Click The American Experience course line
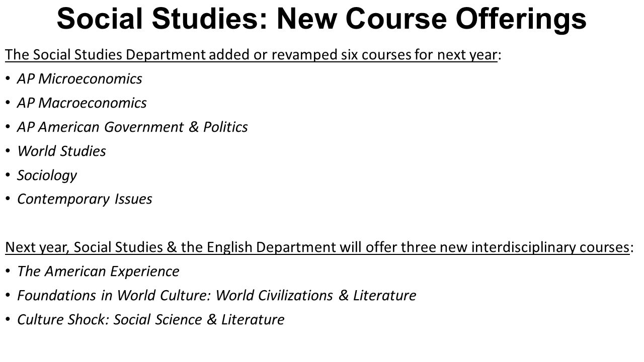 [x=98, y=272]
